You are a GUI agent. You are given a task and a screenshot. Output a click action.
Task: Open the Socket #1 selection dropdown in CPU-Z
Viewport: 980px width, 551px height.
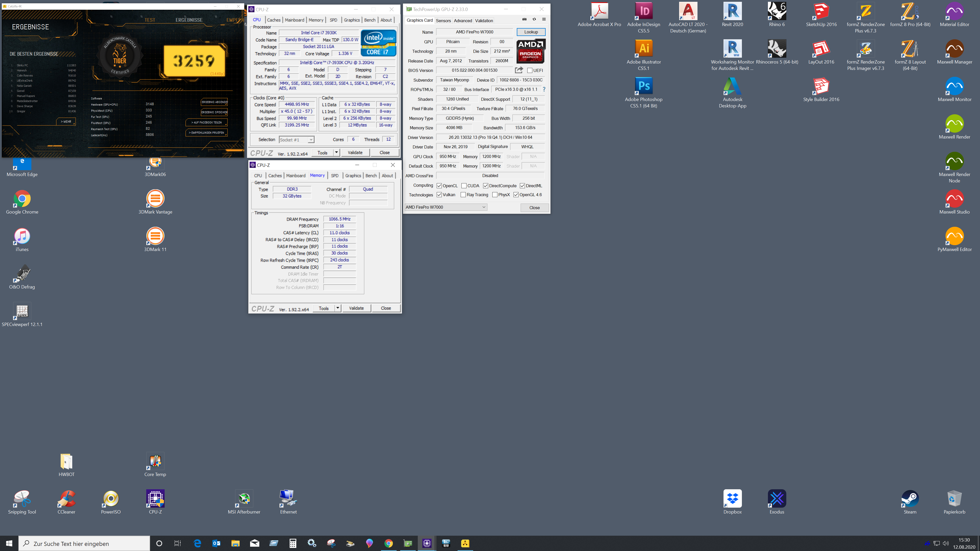pyautogui.click(x=296, y=140)
